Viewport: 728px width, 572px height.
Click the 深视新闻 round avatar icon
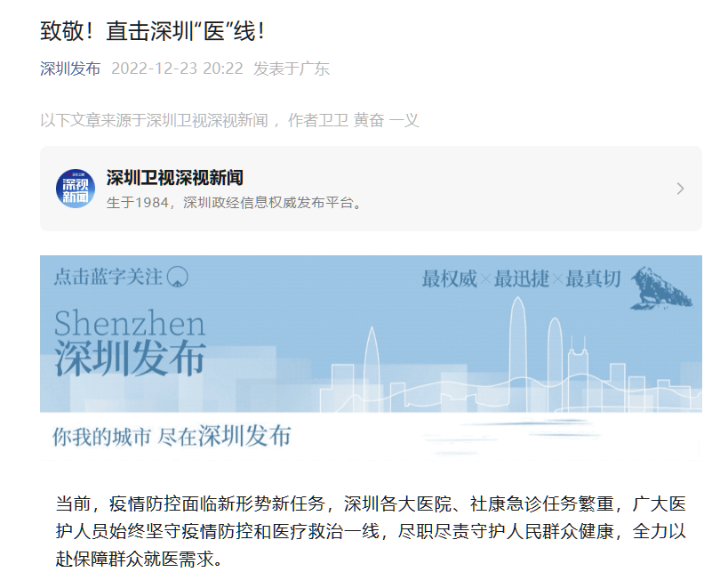click(x=76, y=189)
